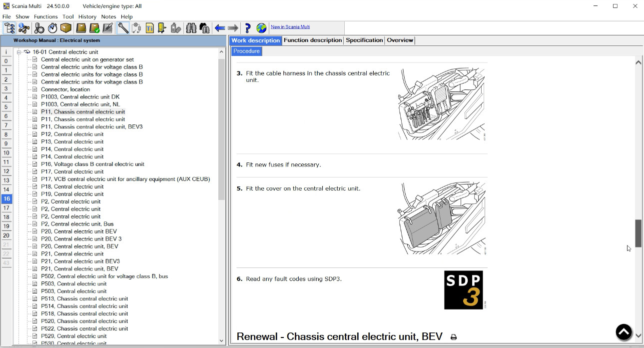
Task: Click the yellow lift equipment icon
Action: click(162, 28)
